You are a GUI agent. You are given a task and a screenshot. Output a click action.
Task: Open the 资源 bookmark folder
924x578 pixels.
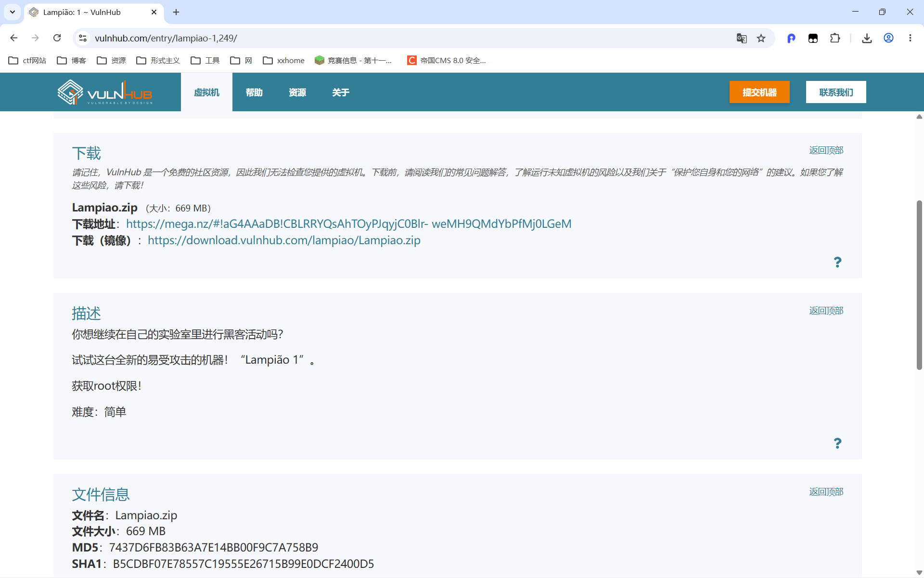112,60
